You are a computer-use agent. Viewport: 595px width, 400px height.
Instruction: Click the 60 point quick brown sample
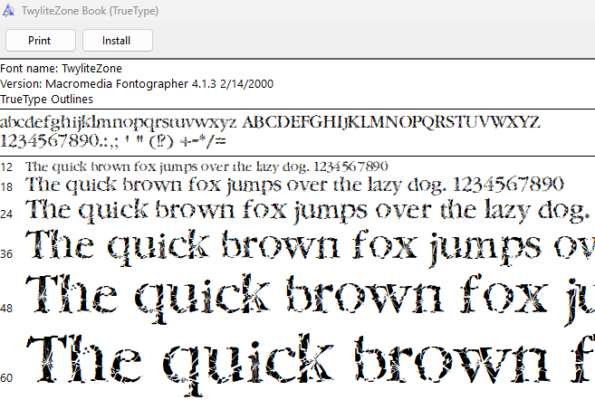310,364
